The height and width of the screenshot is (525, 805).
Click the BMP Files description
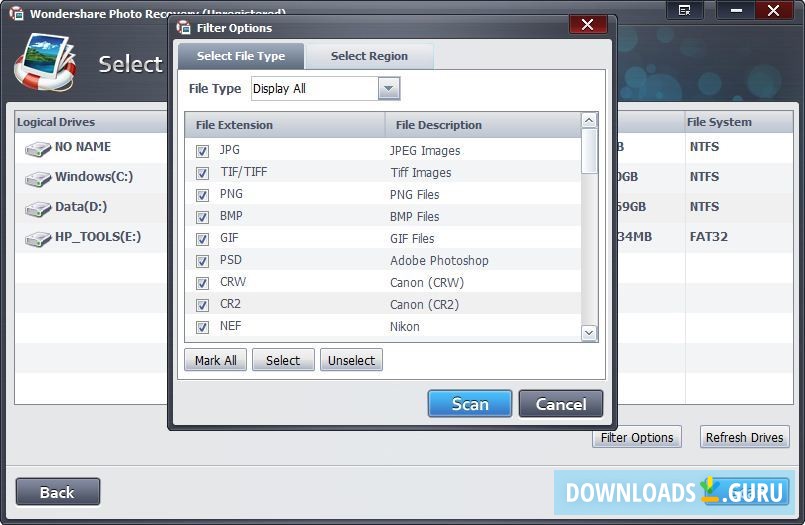point(414,217)
